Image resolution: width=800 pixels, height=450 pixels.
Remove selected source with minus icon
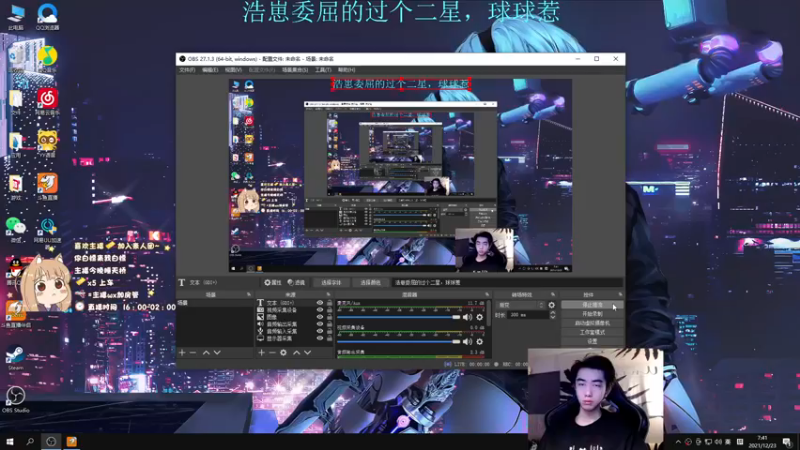pyautogui.click(x=272, y=353)
